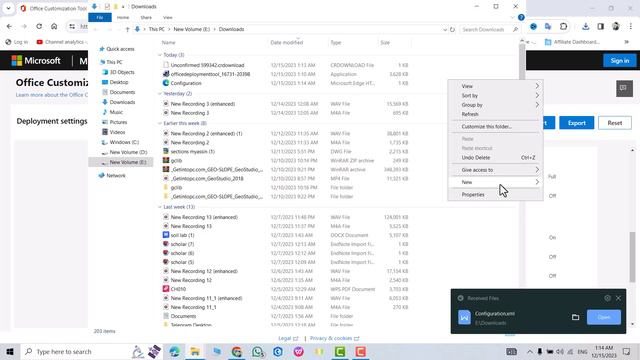Open Customize this folder option
The width and height of the screenshot is (640, 360).
click(x=496, y=127)
